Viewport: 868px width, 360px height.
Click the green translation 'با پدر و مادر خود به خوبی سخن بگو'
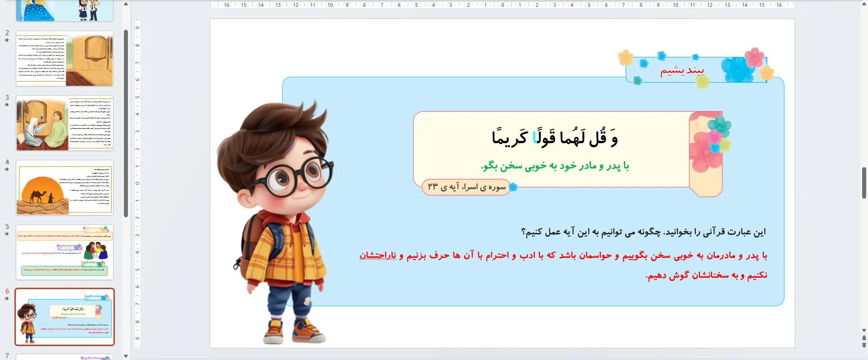tap(555, 166)
